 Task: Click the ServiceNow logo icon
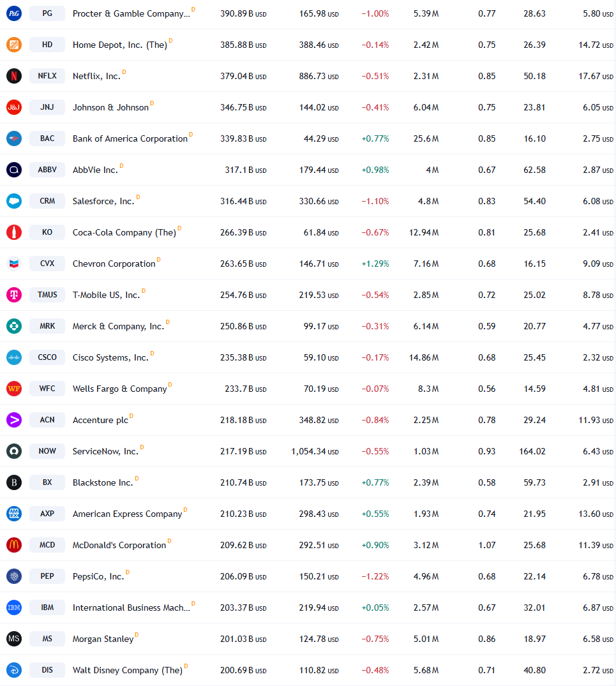click(x=14, y=451)
